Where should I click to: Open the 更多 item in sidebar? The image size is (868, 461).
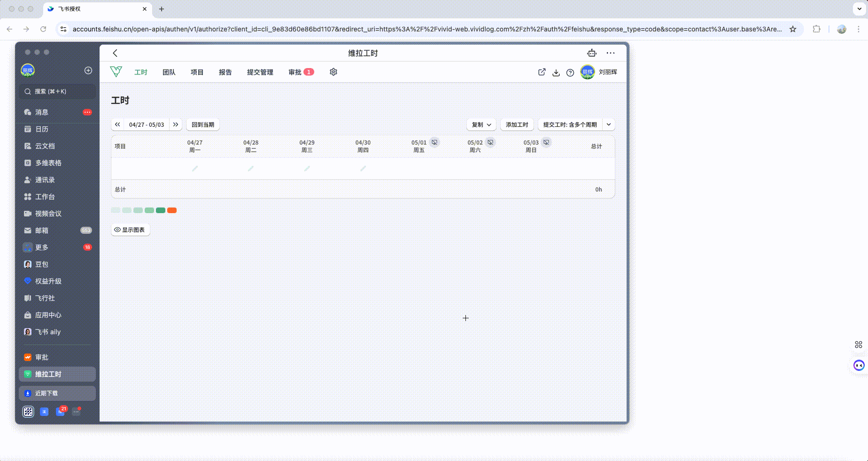(x=57, y=247)
